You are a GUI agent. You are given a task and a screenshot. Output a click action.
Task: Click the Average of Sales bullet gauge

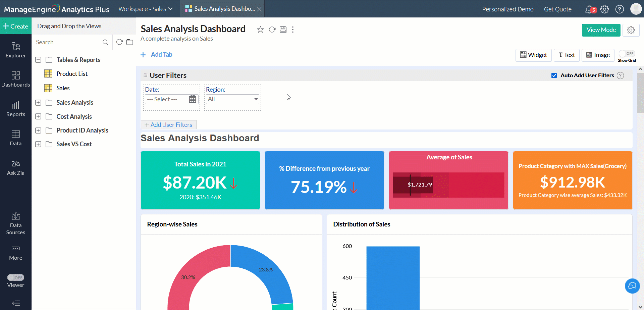(x=448, y=185)
